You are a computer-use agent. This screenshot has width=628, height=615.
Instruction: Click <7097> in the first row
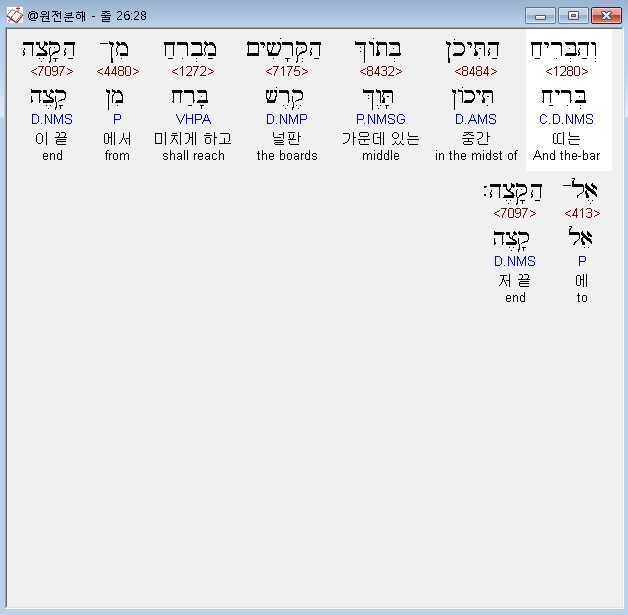(x=52, y=71)
